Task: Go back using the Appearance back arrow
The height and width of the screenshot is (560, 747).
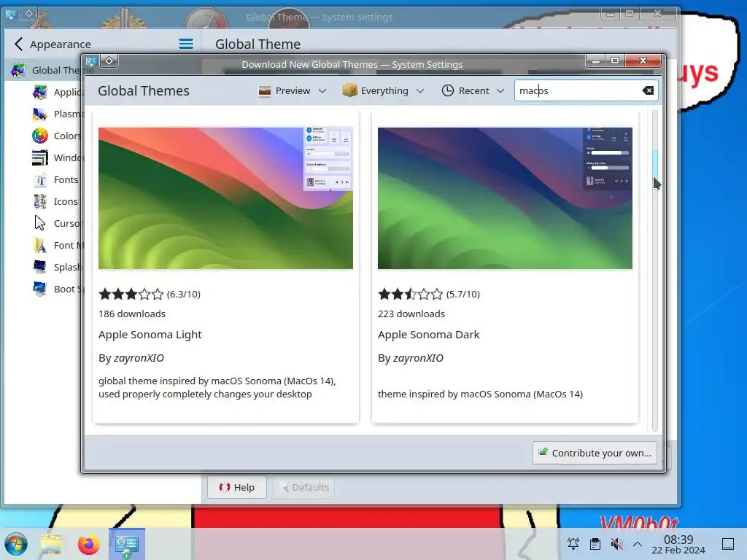Action: pos(18,44)
